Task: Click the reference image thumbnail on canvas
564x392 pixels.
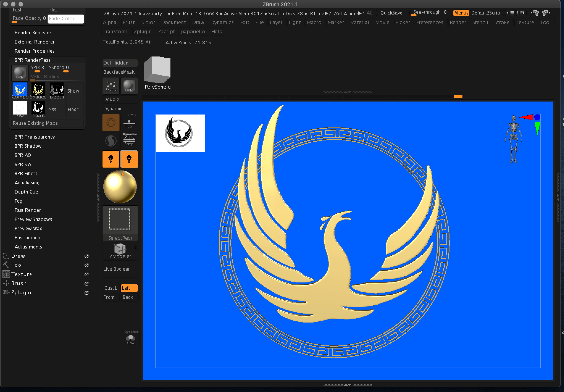Action: pyautogui.click(x=180, y=133)
